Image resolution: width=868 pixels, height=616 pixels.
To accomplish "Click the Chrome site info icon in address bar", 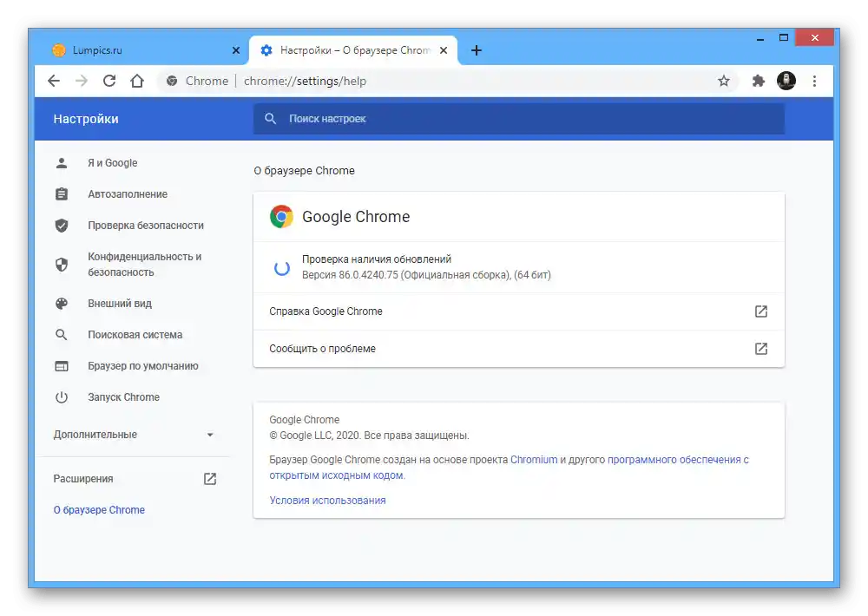I will (172, 81).
